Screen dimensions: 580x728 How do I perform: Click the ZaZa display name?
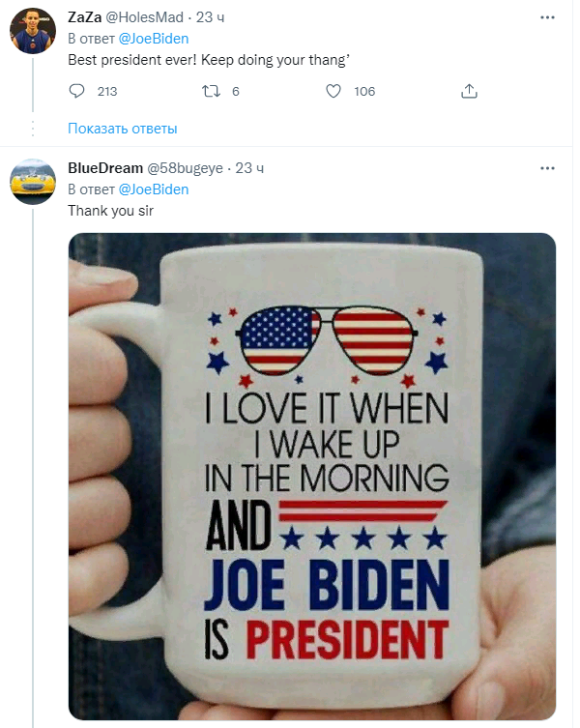click(84, 18)
